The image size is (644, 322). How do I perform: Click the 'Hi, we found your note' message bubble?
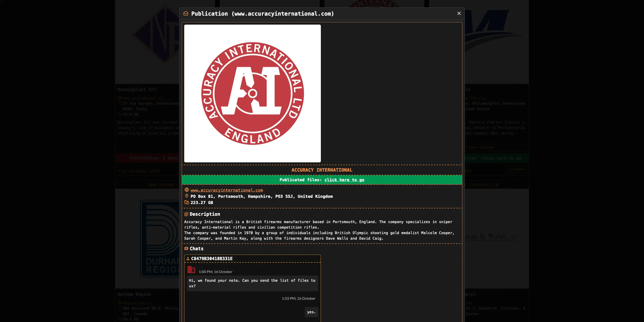(252, 283)
